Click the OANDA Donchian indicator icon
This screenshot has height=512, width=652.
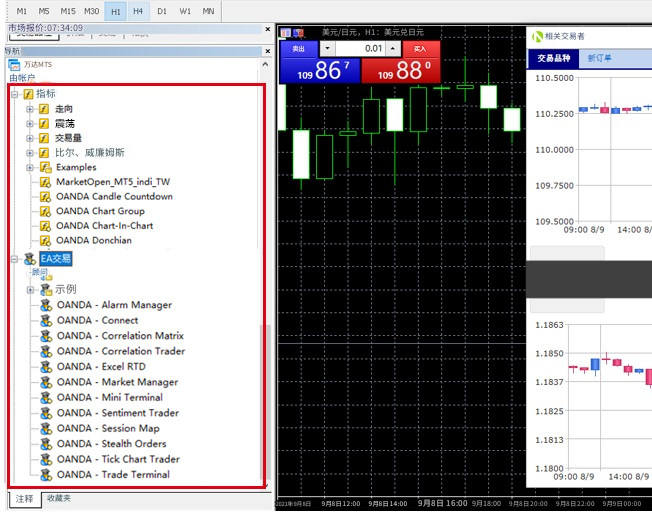point(45,240)
